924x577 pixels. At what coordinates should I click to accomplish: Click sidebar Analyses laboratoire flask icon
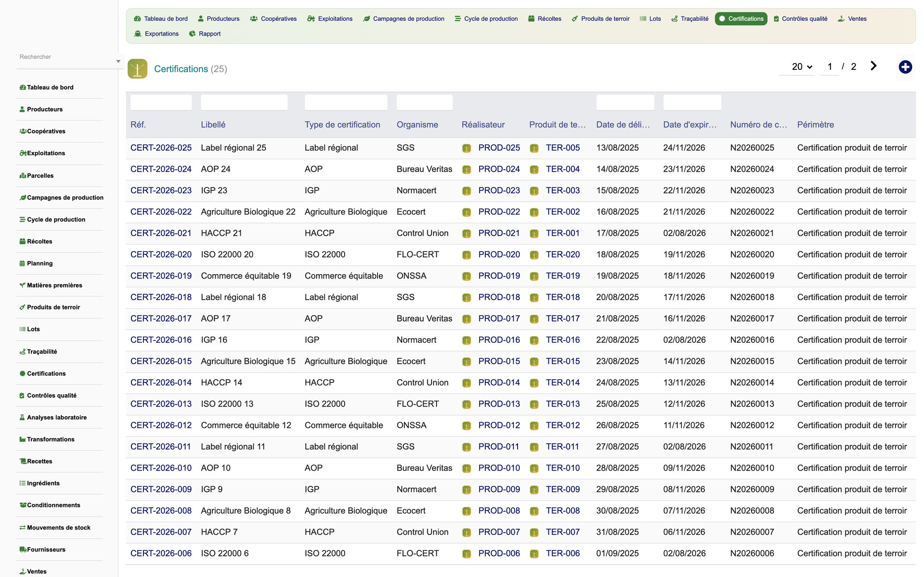(22, 418)
